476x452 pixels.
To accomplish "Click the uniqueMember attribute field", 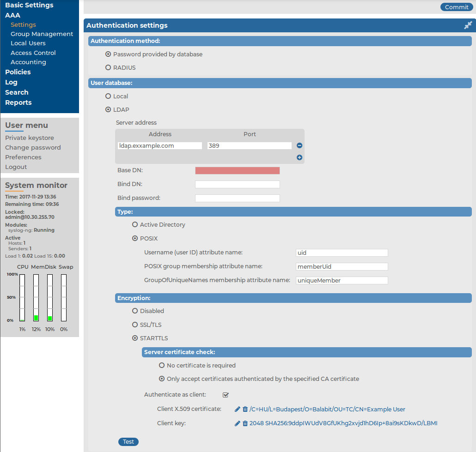I will (x=342, y=280).
